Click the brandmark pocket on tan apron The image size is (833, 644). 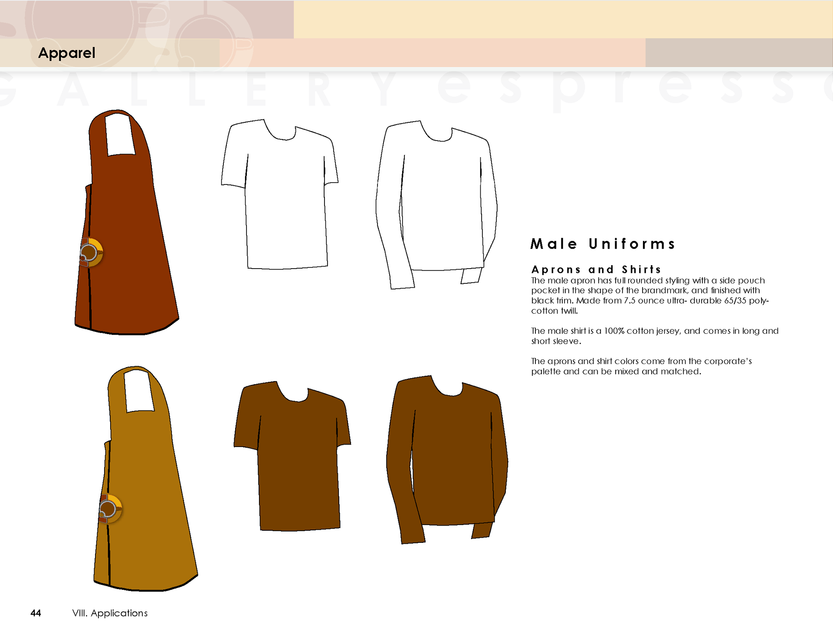110,509
